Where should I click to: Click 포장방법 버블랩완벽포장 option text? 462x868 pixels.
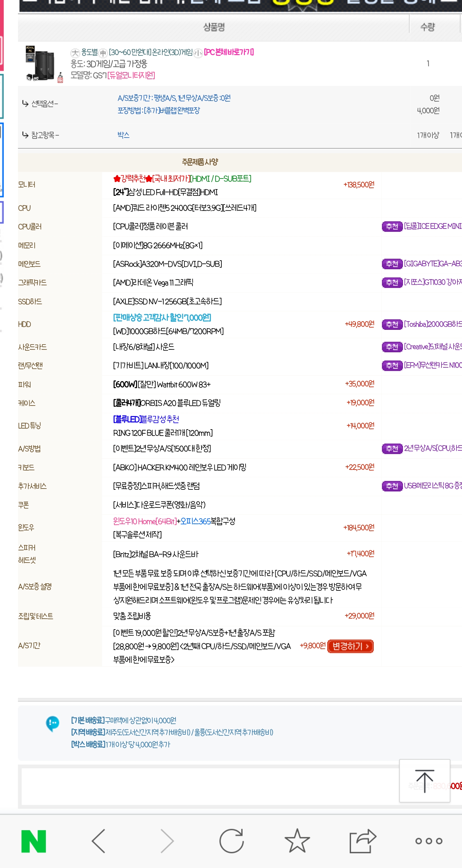tap(158, 110)
